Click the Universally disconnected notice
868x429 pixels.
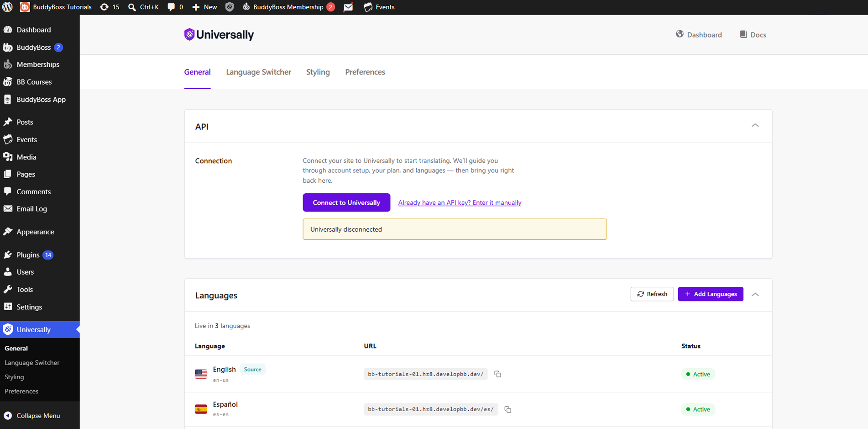click(x=455, y=229)
